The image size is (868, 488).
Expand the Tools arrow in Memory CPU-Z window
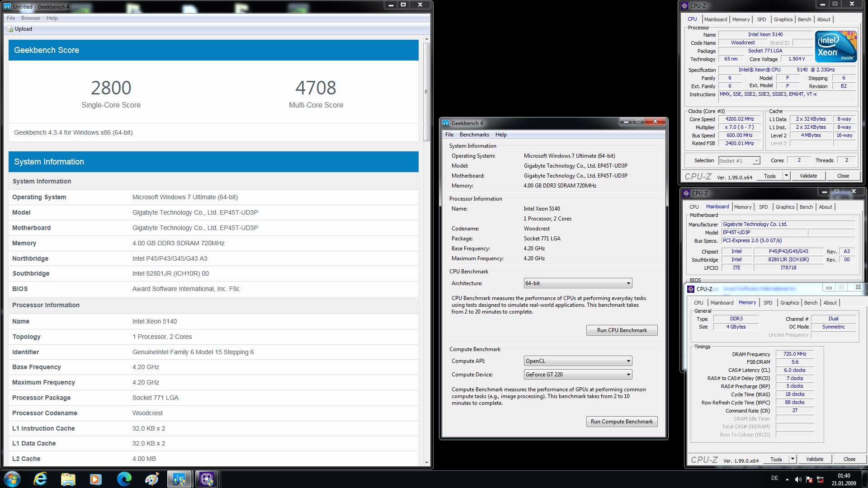793,459
